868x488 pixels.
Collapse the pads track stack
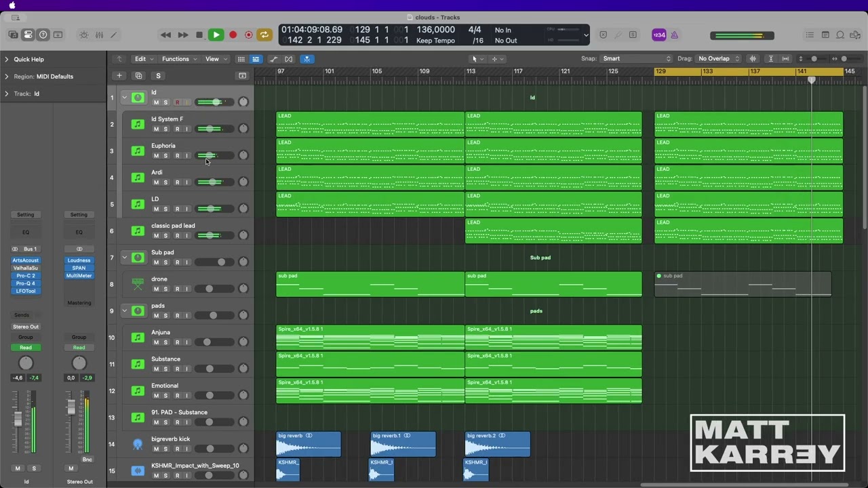point(124,311)
